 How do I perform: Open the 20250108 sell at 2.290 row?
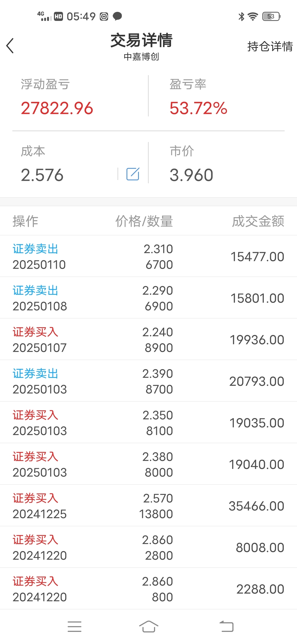pos(148,298)
